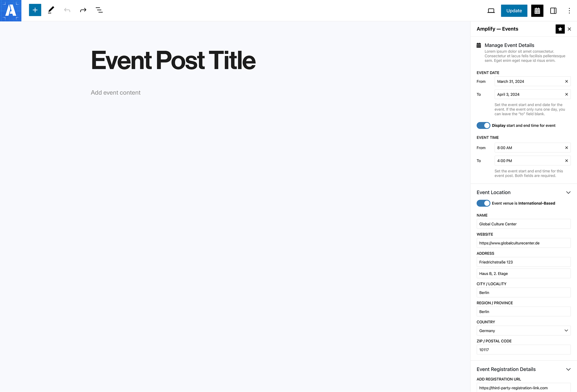This screenshot has height=392, width=577.
Task: Toggle the settings sidebar panel icon
Action: tap(553, 11)
